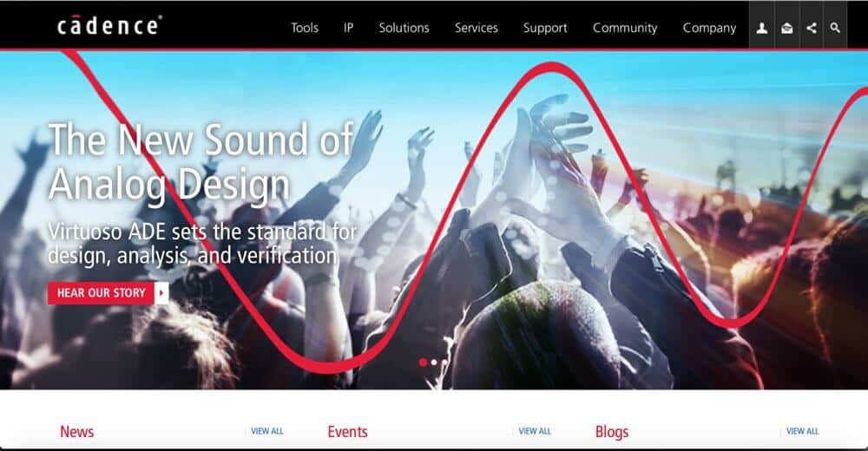The height and width of the screenshot is (451, 868).
Task: Click the arrow on Hear Our Story
Action: pos(161,293)
